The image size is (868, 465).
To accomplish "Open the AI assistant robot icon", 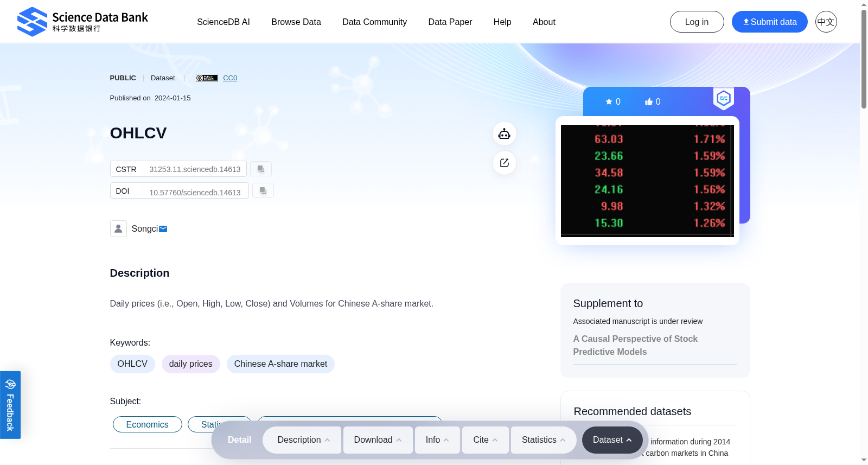I will pos(505,133).
